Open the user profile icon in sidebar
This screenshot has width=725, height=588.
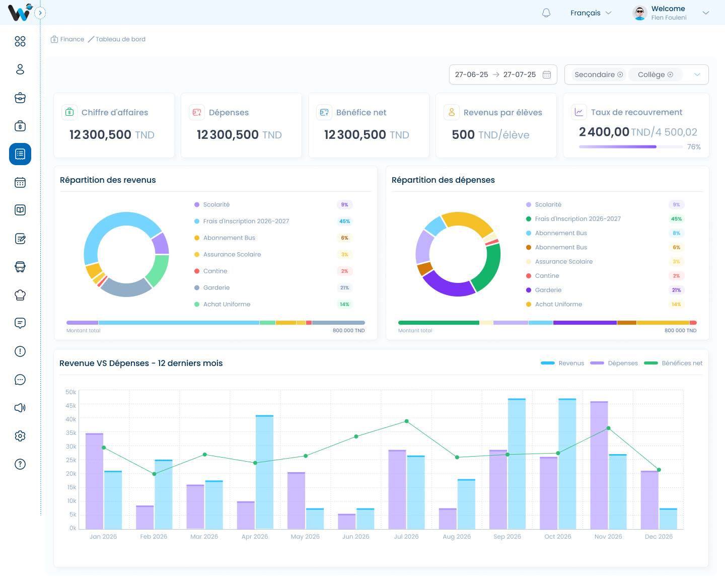20,69
